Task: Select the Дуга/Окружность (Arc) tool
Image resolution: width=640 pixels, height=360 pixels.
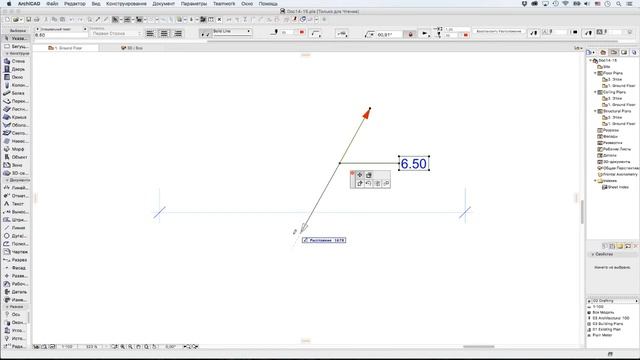Action: 15,236
